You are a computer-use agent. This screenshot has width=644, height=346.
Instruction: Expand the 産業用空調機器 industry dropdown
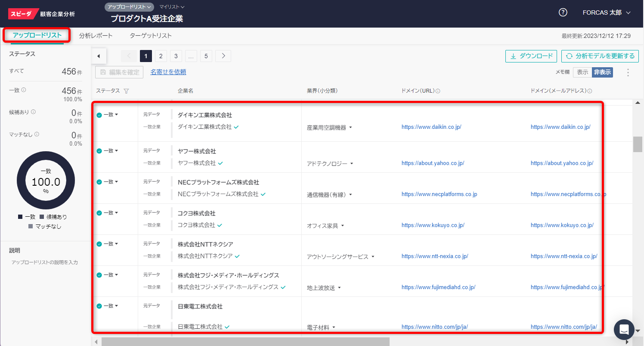click(x=350, y=128)
